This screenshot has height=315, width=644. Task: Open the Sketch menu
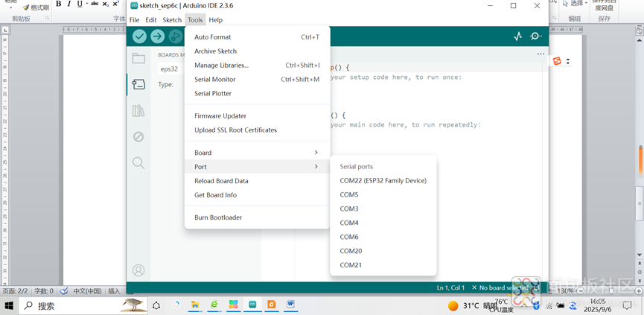click(x=172, y=20)
